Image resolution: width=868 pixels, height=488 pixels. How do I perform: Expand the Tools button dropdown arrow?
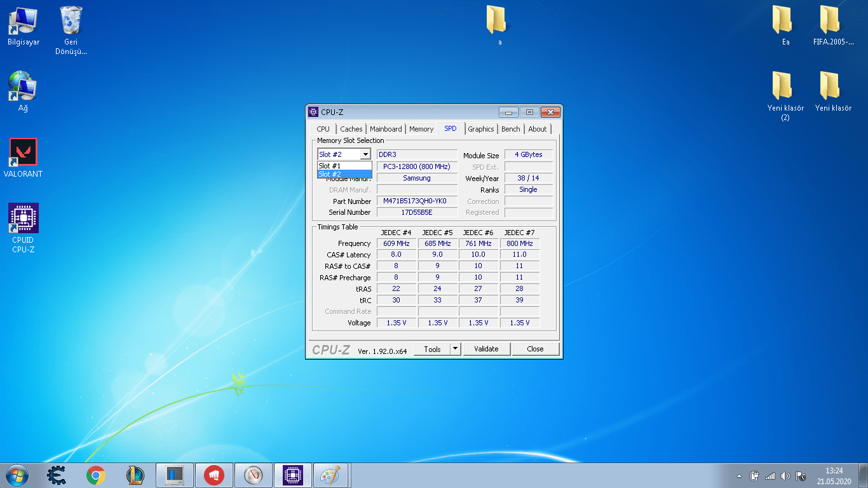455,349
